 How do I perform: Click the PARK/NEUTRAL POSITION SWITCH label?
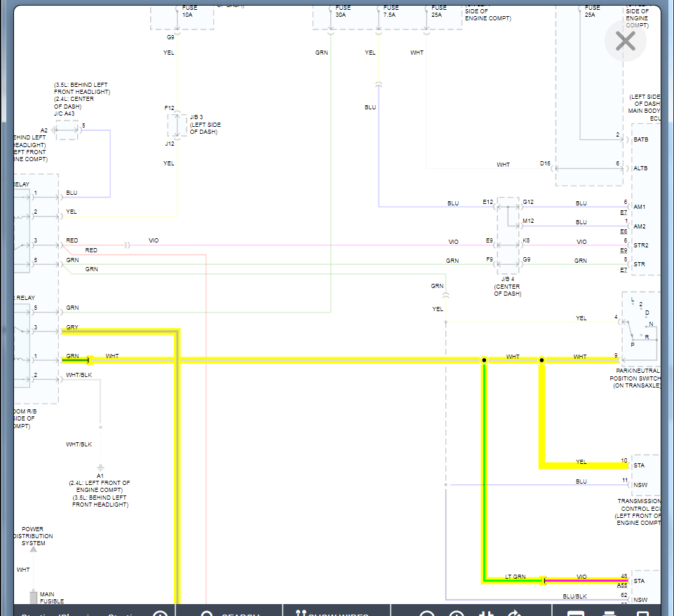pyautogui.click(x=637, y=378)
